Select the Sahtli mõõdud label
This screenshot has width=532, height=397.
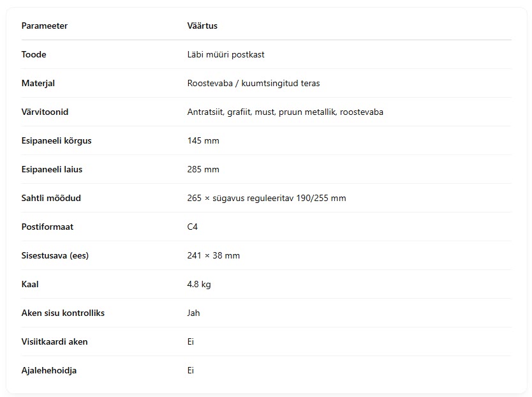[x=51, y=198]
